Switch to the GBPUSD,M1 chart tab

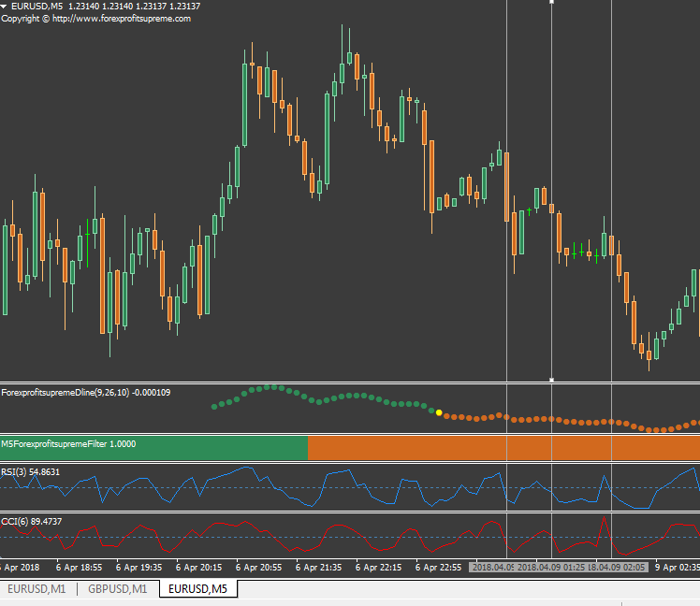pyautogui.click(x=117, y=589)
